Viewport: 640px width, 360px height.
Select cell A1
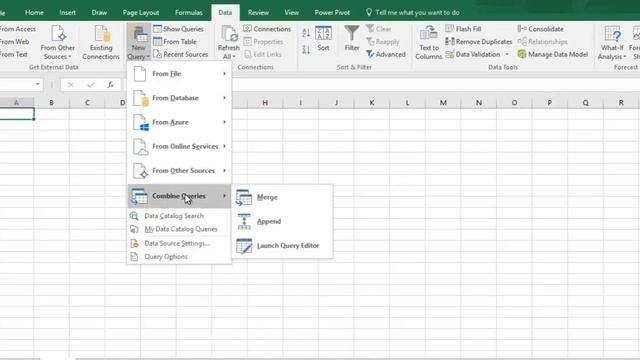coord(17,114)
